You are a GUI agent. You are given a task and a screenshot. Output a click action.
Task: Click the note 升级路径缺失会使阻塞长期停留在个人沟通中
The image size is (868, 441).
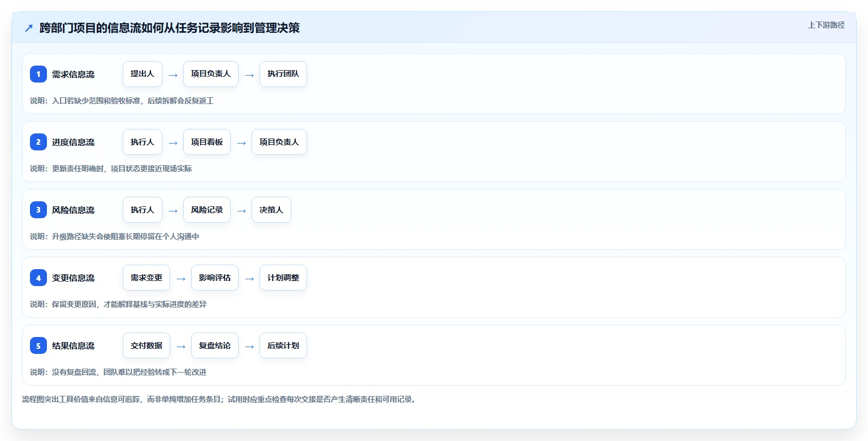pos(126,236)
